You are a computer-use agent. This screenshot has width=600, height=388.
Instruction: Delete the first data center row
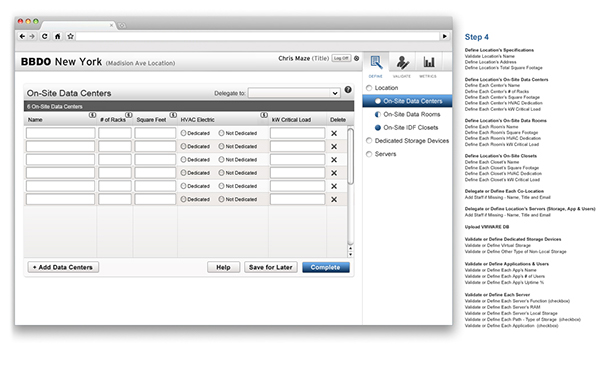[334, 133]
